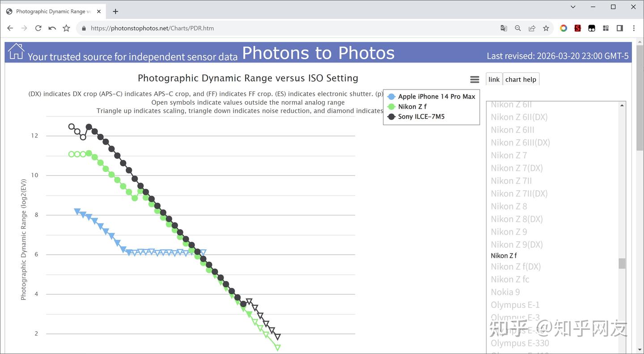This screenshot has height=354, width=644.
Task: Click the camera list scrollbar thumb
Action: pyautogui.click(x=622, y=263)
